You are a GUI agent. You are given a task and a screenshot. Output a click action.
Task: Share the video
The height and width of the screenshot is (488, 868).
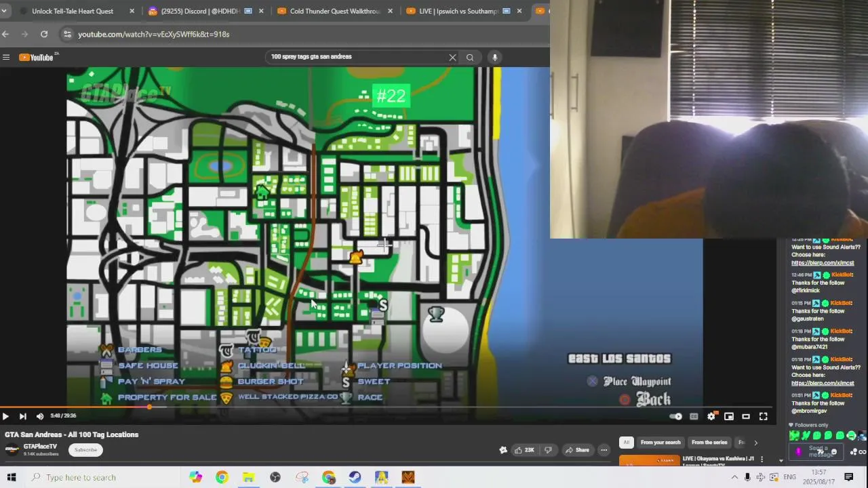pyautogui.click(x=578, y=450)
